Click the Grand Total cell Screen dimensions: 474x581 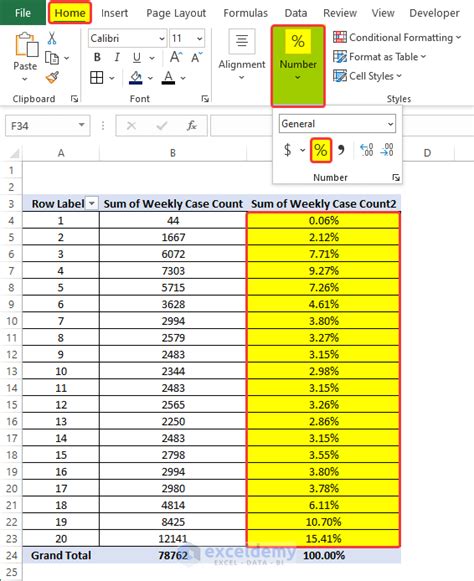pos(61,555)
